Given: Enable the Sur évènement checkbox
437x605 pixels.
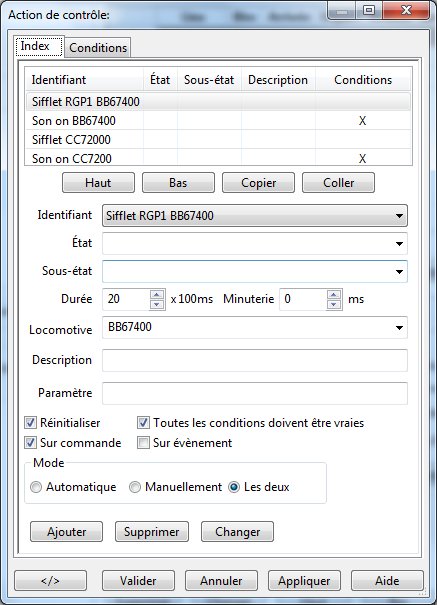Looking at the screenshot, I should click(143, 443).
